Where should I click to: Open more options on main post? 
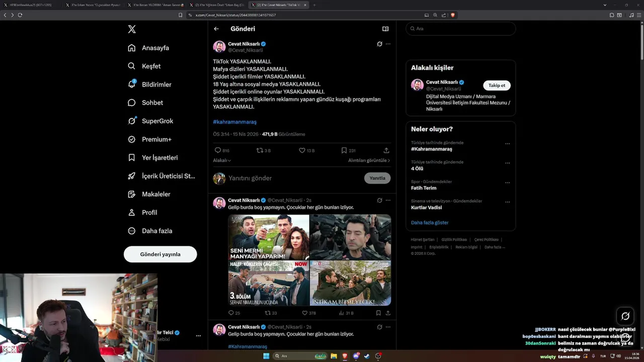(x=388, y=44)
